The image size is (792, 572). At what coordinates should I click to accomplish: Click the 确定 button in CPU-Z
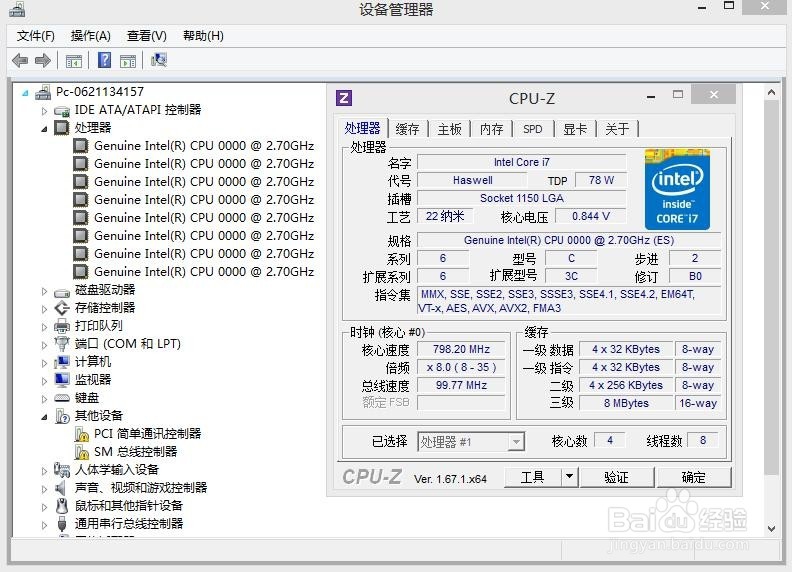(694, 477)
